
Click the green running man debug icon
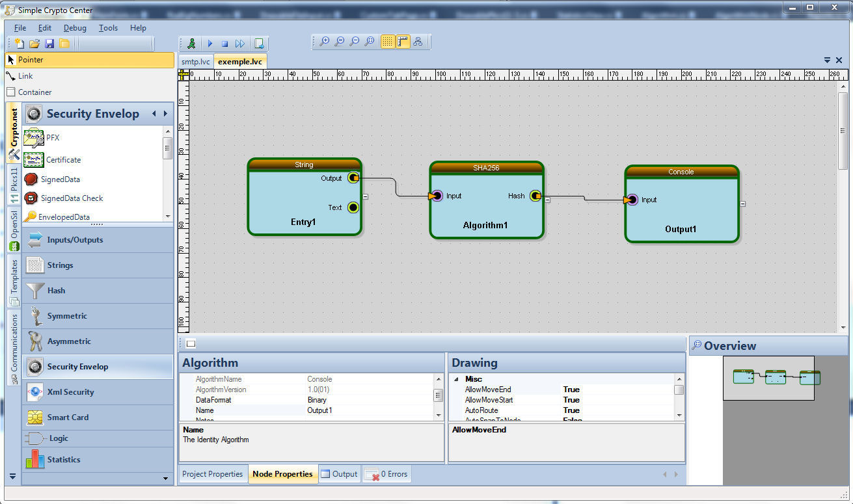click(191, 44)
